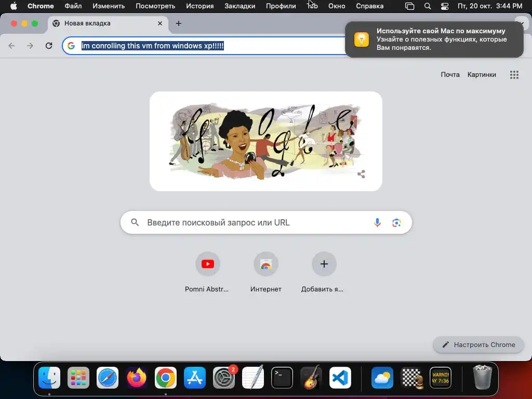
Task: Open TextEdit from the dock
Action: 253,378
